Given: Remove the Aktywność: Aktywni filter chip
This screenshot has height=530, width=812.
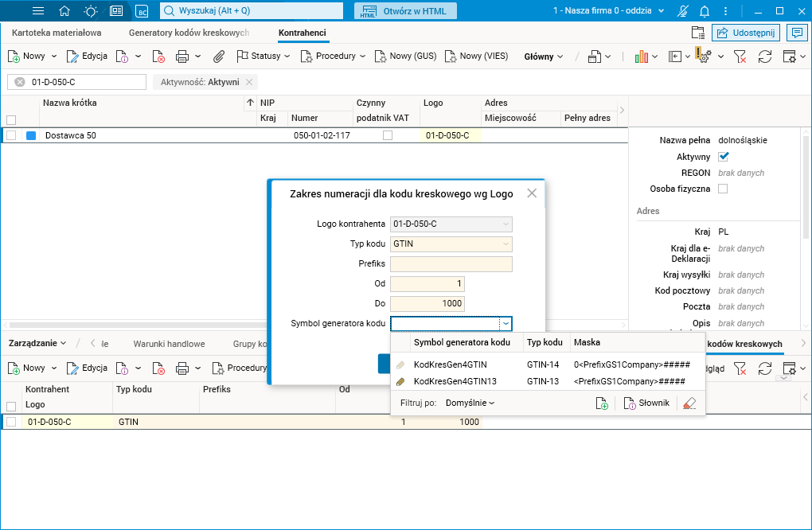Looking at the screenshot, I should point(249,82).
